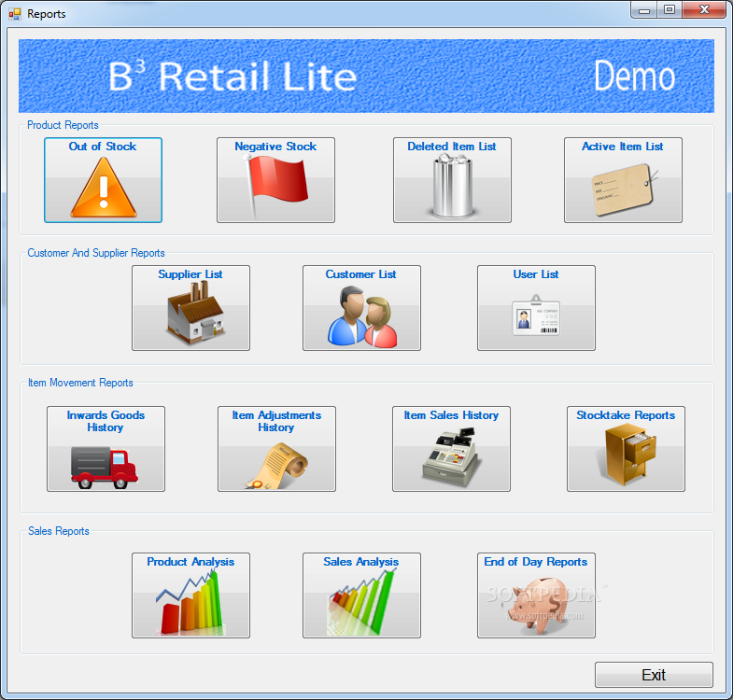Open the Negative Stock red flag report
Image resolution: width=733 pixels, height=700 pixels.
(275, 180)
